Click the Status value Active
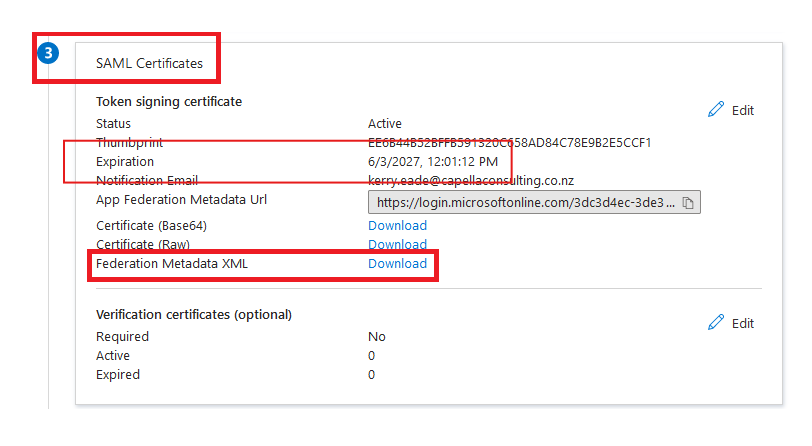The width and height of the screenshot is (812, 446). tap(385, 123)
